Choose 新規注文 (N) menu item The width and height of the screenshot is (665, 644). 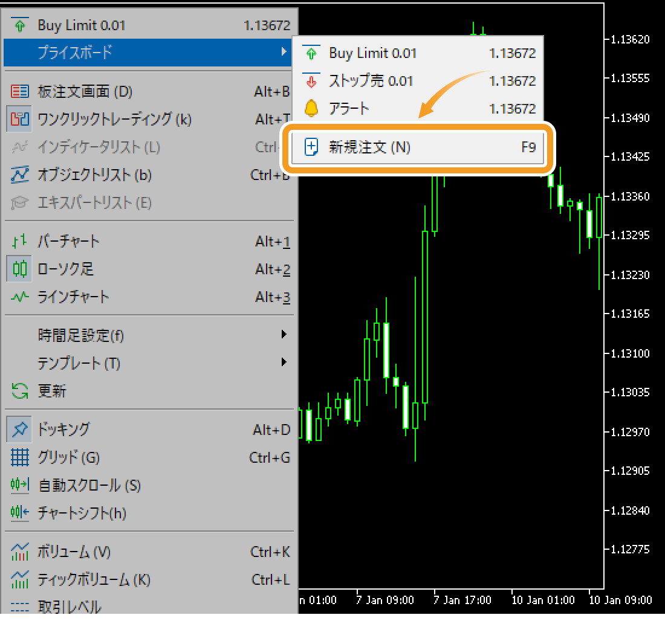click(418, 147)
